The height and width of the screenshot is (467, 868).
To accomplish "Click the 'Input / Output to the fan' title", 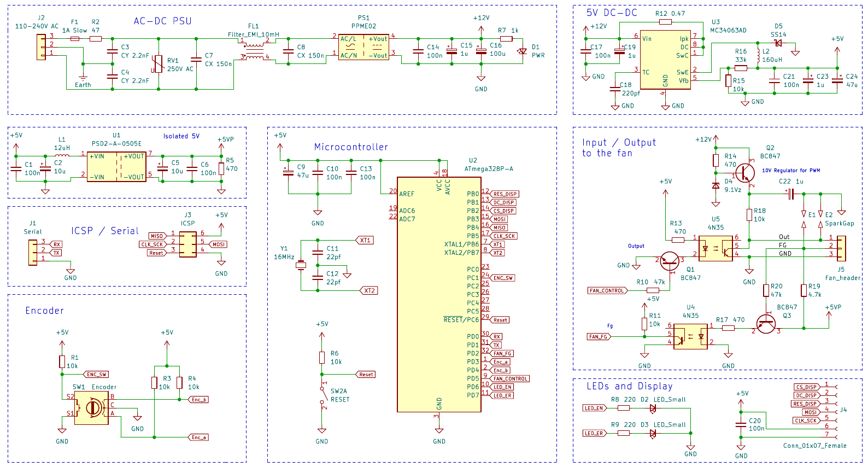I will click(x=619, y=148).
